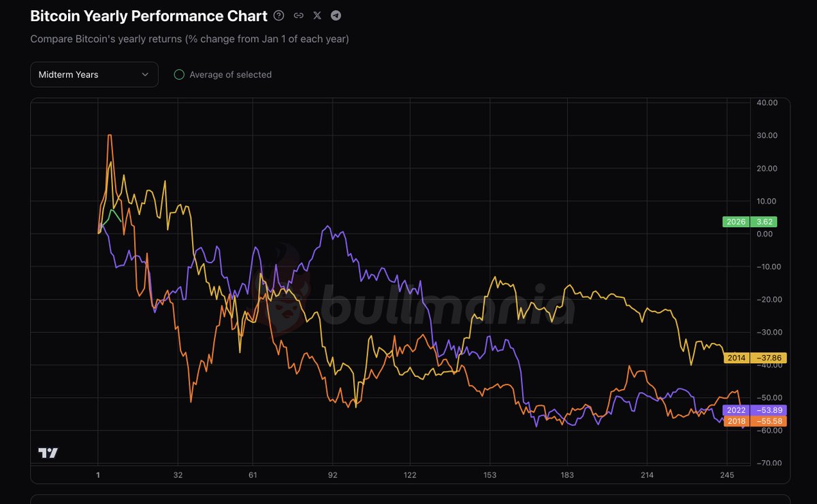Open the TradingView logo
The height and width of the screenshot is (504, 817).
coord(48,453)
